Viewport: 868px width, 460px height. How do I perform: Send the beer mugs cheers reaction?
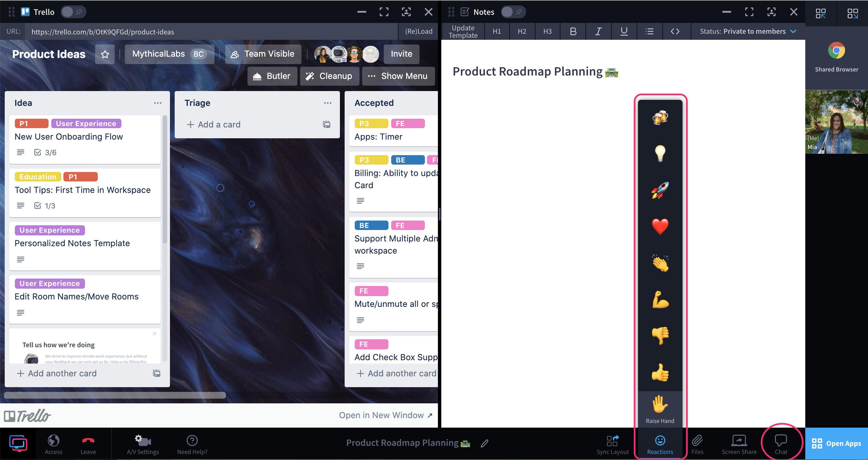click(x=660, y=117)
